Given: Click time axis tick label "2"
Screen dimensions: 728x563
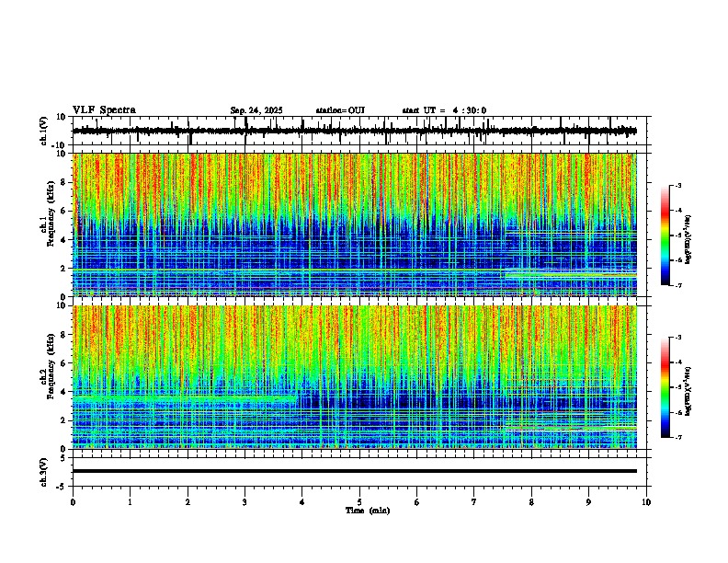Looking at the screenshot, I should click(188, 502).
